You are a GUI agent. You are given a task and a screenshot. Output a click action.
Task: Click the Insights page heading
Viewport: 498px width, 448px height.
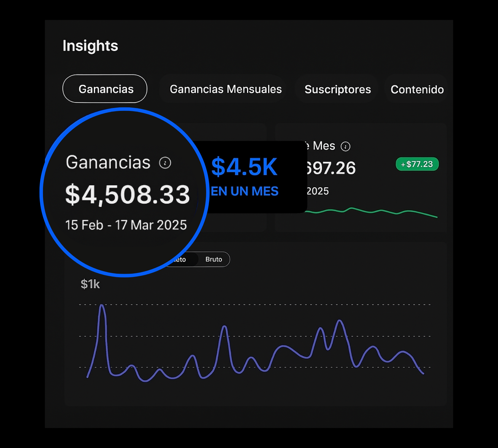pos(90,46)
